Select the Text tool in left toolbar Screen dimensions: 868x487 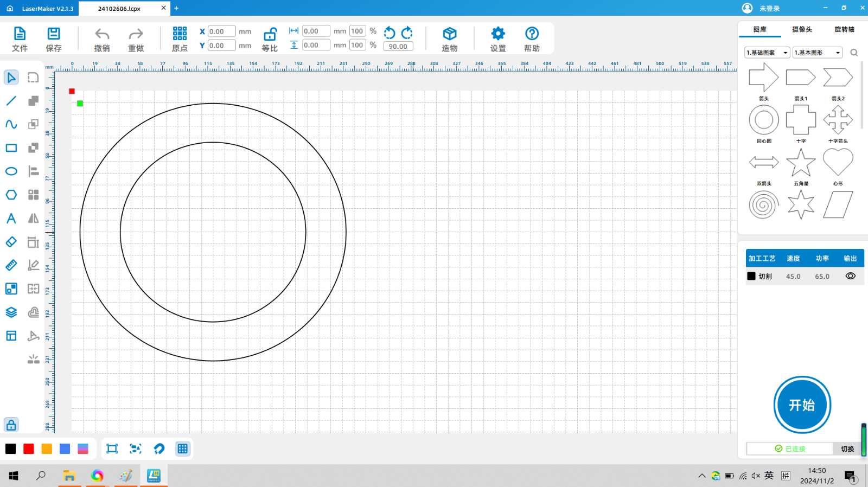11,219
